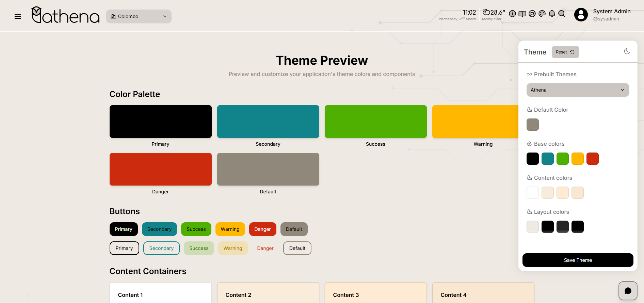Open the Athena prebuilt themes dropdown
This screenshot has height=303, width=644.
pyautogui.click(x=578, y=90)
